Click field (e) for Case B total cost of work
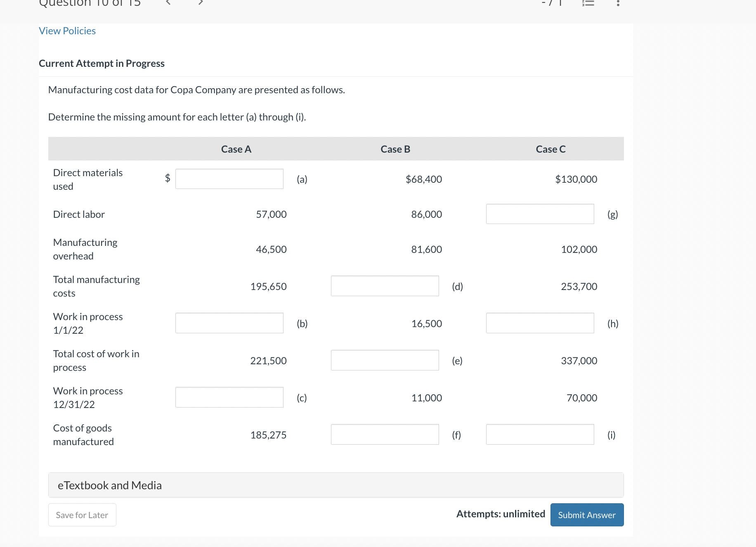This screenshot has width=756, height=547. tap(384, 360)
